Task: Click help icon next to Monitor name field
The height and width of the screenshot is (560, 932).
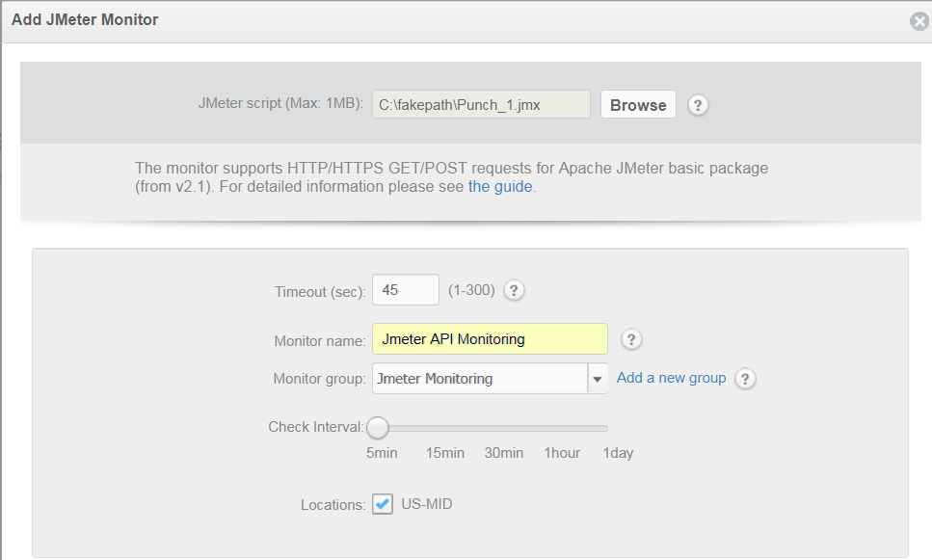Action: [631, 339]
